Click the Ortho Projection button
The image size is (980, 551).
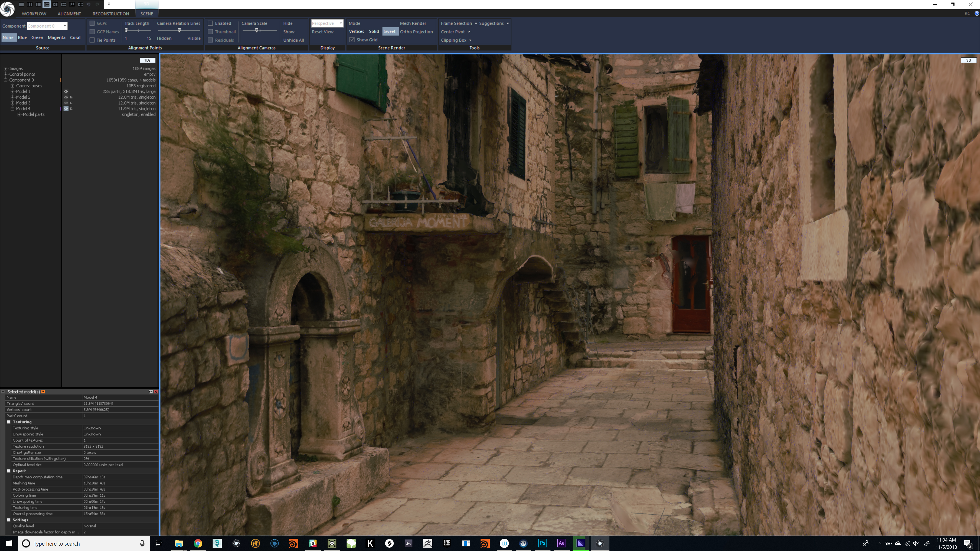click(416, 32)
